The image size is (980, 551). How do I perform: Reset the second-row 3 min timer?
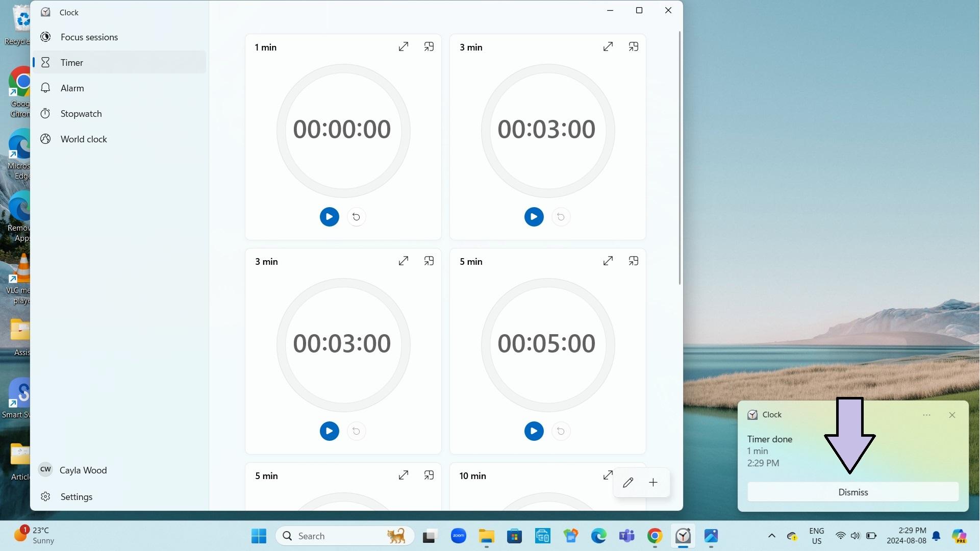(357, 431)
